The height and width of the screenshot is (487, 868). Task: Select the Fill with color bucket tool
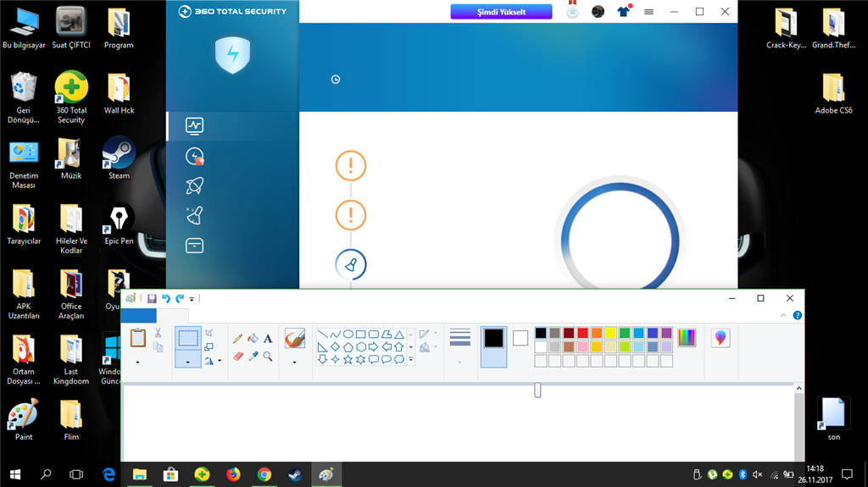[253, 339]
